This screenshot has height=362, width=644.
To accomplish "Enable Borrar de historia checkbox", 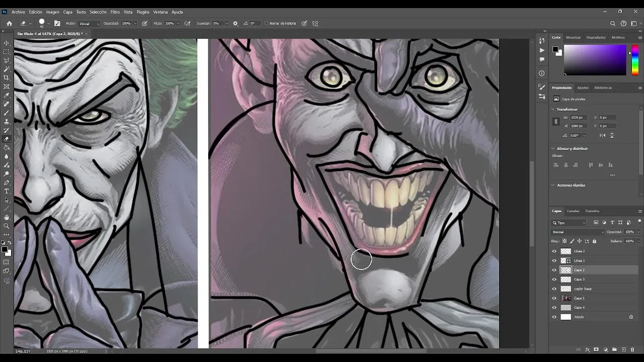I will tap(267, 23).
